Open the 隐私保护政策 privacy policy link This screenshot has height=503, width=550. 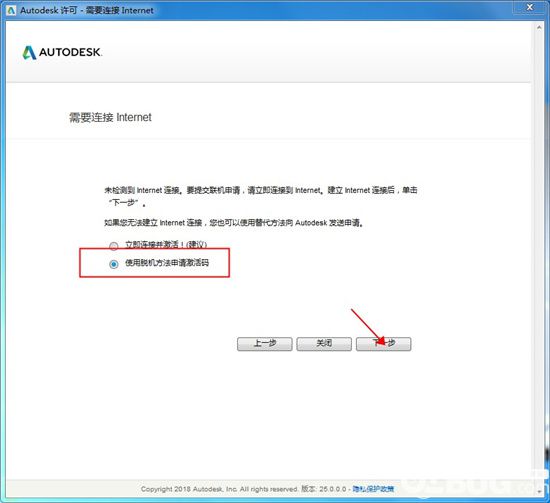373,489
